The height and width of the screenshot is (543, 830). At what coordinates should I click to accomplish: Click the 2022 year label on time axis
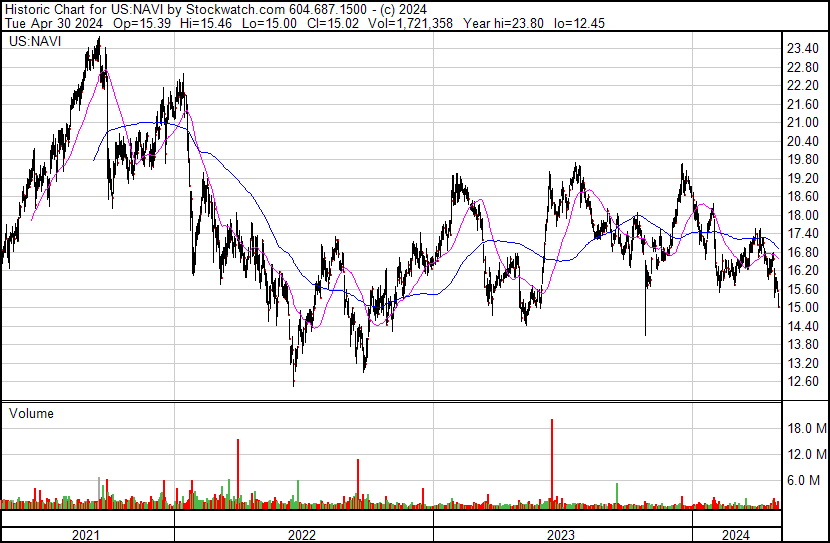coord(302,535)
